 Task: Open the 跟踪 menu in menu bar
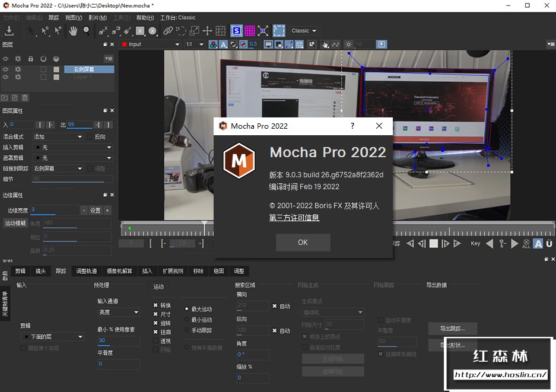53,18
